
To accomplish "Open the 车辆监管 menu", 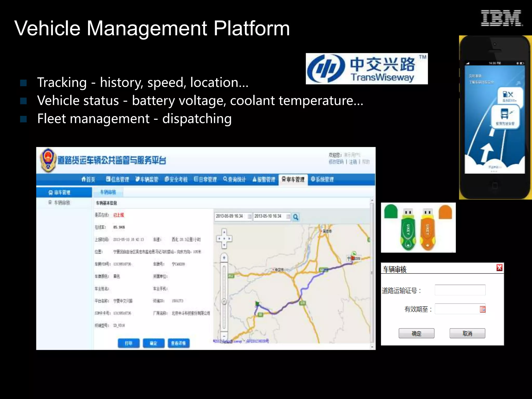I will pyautogui.click(x=147, y=179).
